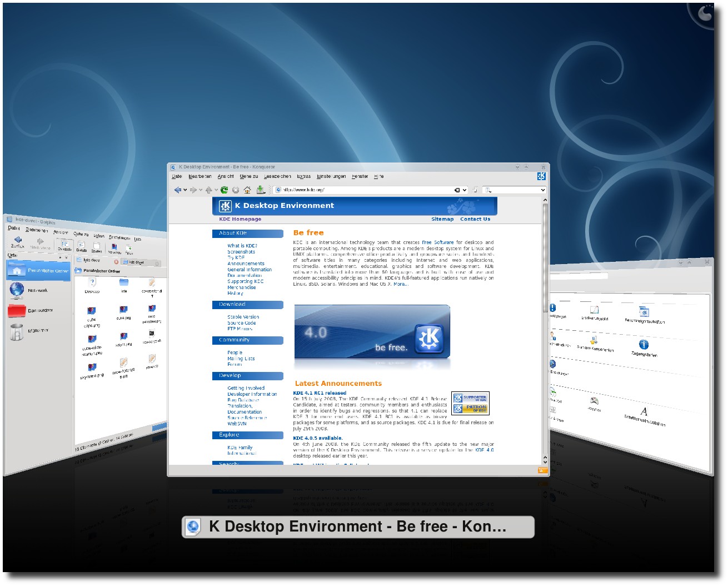Image resolution: width=728 pixels, height=586 pixels.
Task: Expand the search box dropdown in Konqueror
Action: pos(543,190)
